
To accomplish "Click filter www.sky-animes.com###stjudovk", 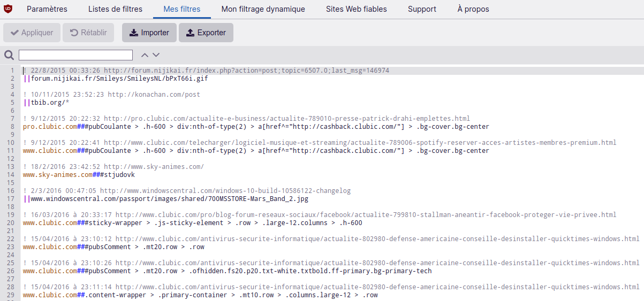I will click(79, 175).
